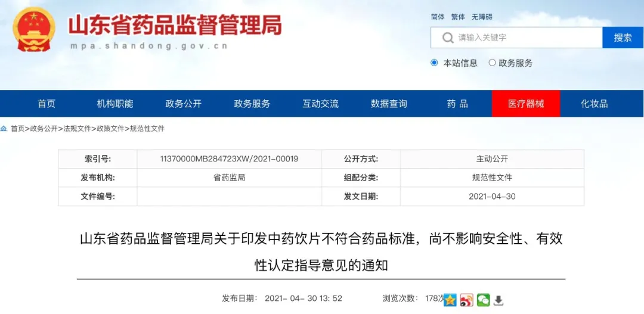Click 政策文件 in the breadcrumb
Viewport: 644px width, 314px height.
click(x=110, y=129)
